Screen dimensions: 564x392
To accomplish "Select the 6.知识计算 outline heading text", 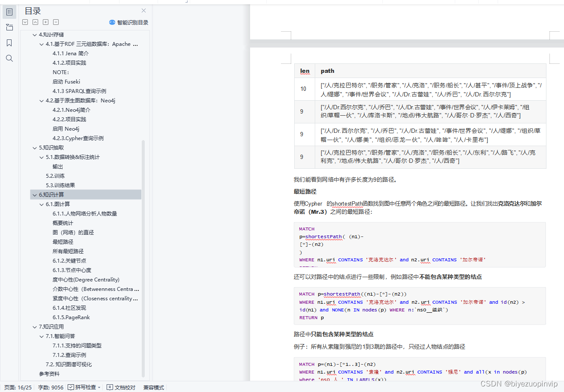I will point(51,195).
